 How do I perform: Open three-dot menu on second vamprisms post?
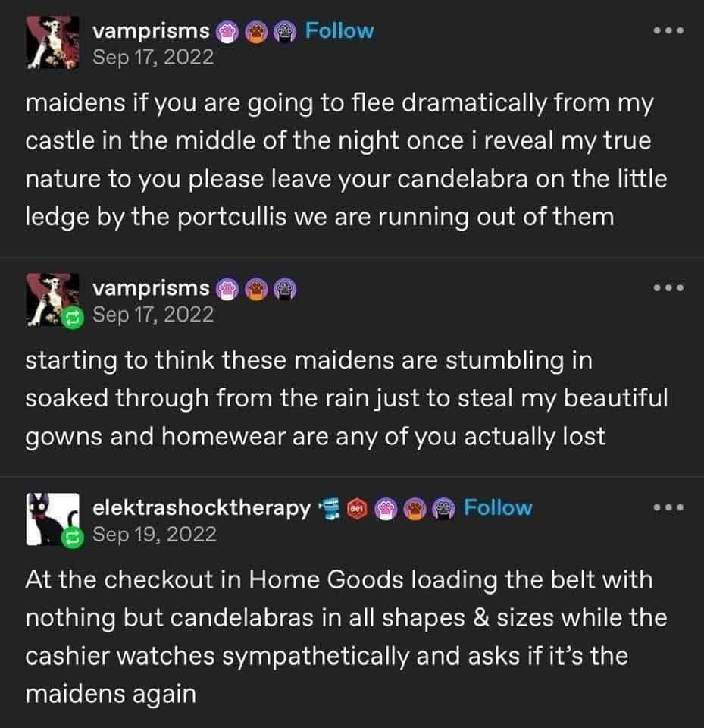click(x=671, y=289)
